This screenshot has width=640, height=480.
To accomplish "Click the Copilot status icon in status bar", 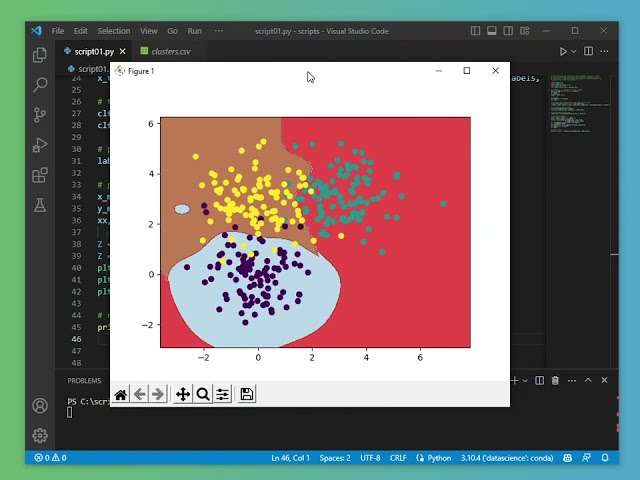I will (567, 458).
